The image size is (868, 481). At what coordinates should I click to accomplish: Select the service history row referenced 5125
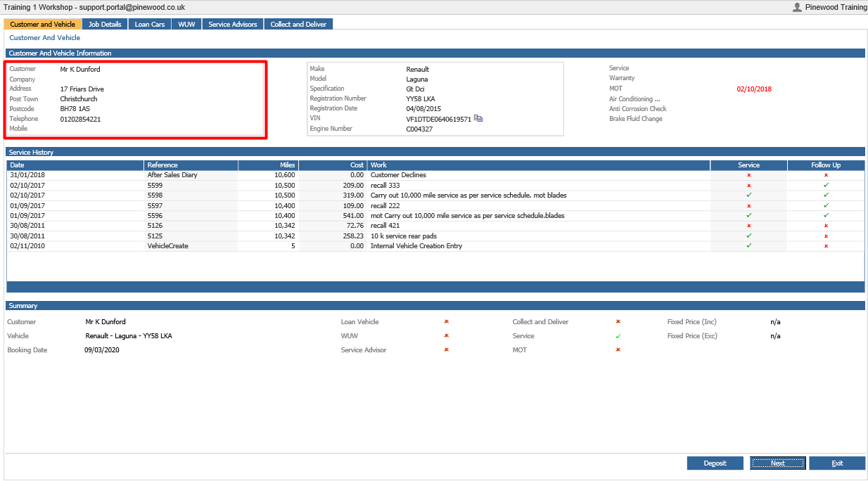click(x=435, y=236)
